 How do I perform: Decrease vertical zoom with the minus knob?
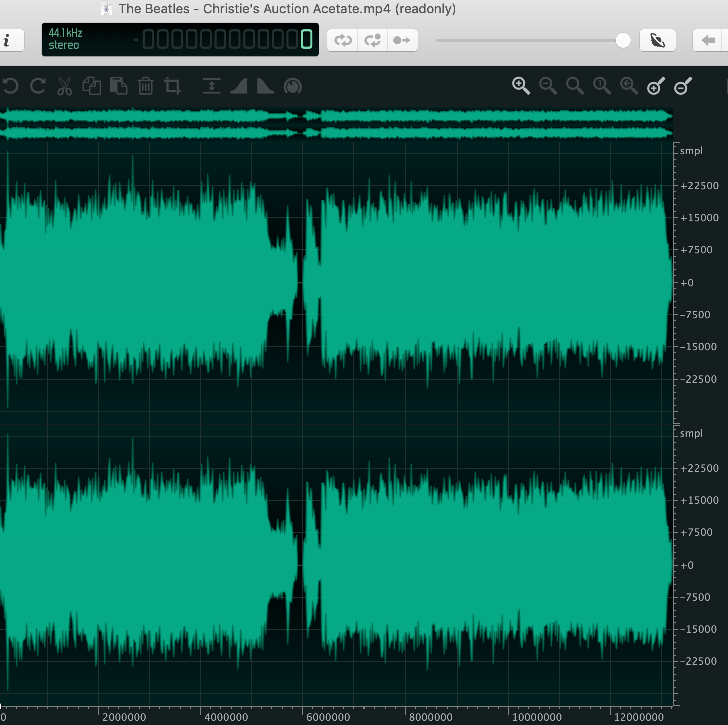pyautogui.click(x=683, y=86)
